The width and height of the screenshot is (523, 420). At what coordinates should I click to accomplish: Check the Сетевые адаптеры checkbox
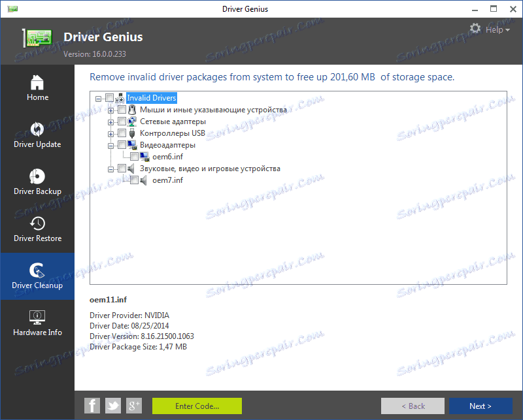122,121
